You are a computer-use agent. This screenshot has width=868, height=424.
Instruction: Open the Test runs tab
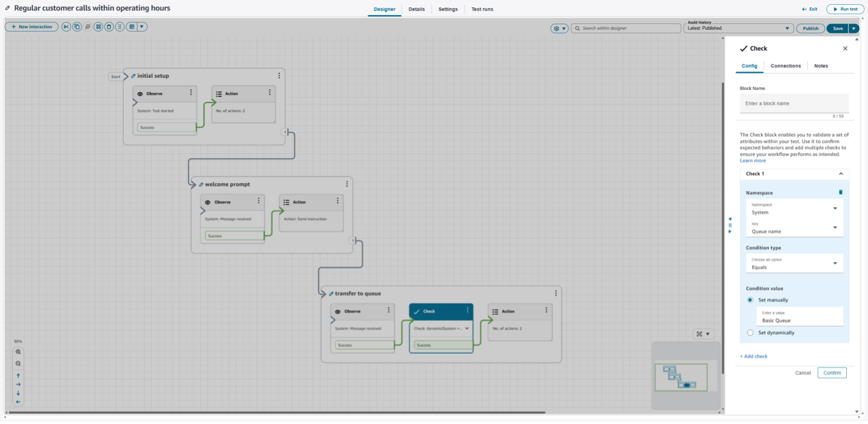tap(482, 9)
